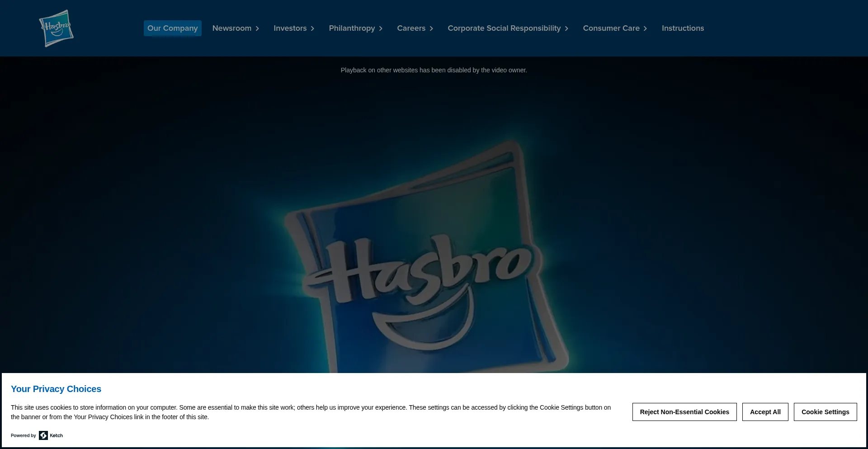This screenshot has width=868, height=449.
Task: Open Corporate Social Responsibility menu
Action: point(504,28)
